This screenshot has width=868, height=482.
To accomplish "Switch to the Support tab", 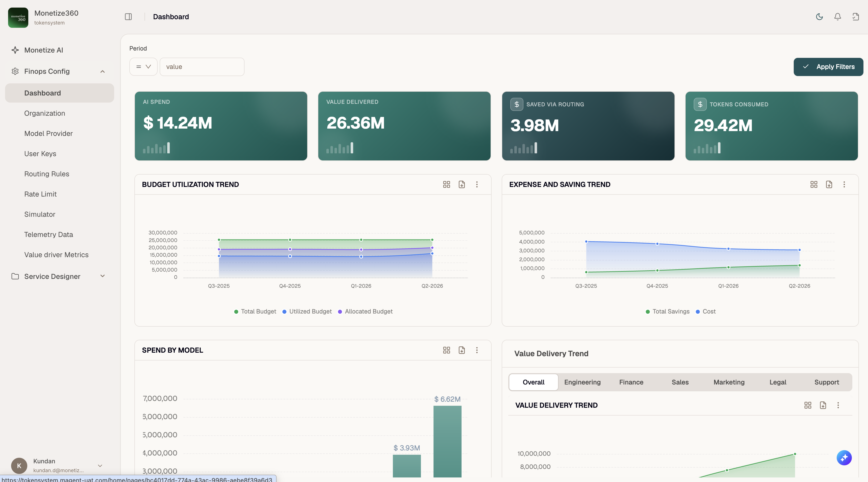I will tap(827, 382).
